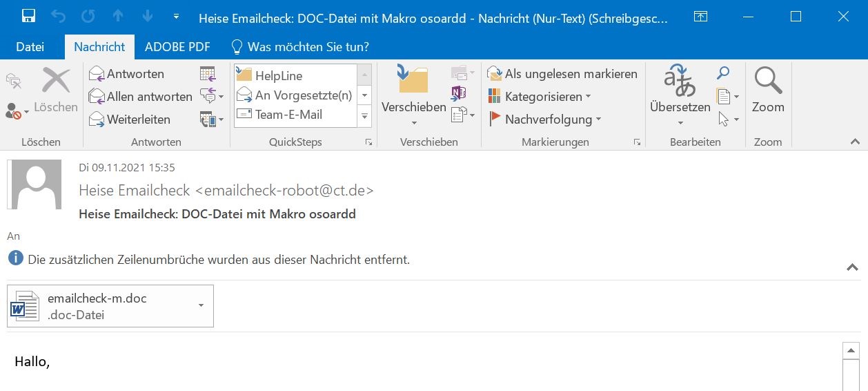Viewport: 868px width, 391px height.
Task: Open the Junk email dropdown
Action: point(17,112)
